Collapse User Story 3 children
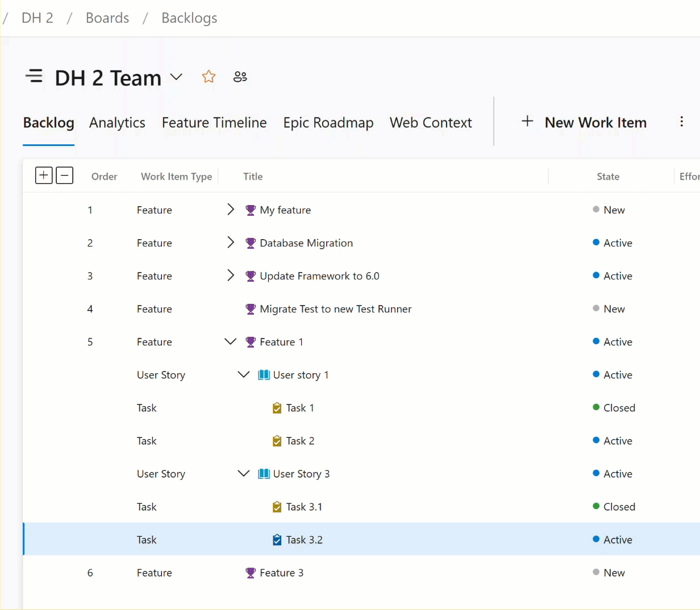The height and width of the screenshot is (610, 700). [x=243, y=473]
